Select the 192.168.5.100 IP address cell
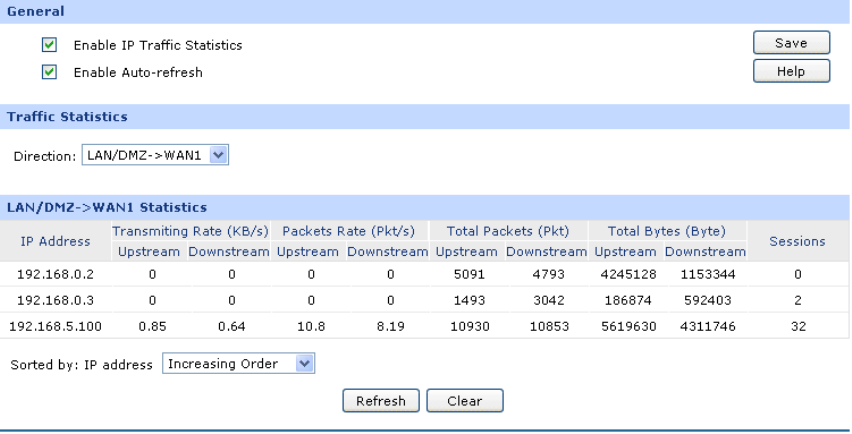Image resolution: width=852 pixels, height=434 pixels. click(55, 325)
